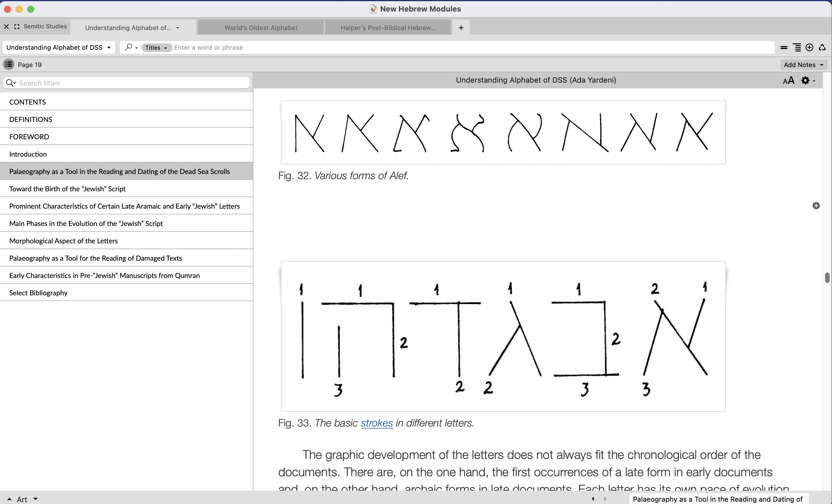This screenshot has width=832, height=504.
Task: Click the two-bar parallel icon
Action: [x=784, y=48]
